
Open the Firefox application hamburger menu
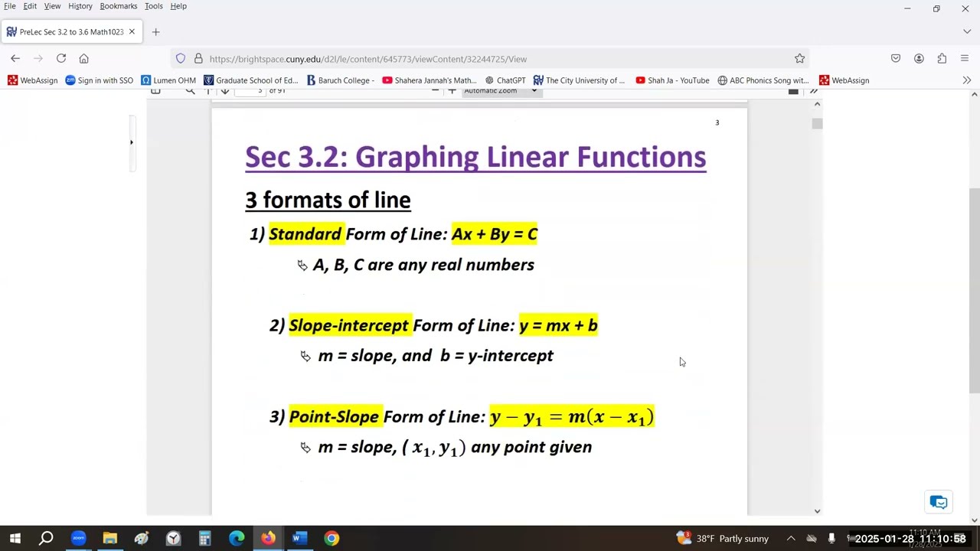tap(965, 58)
